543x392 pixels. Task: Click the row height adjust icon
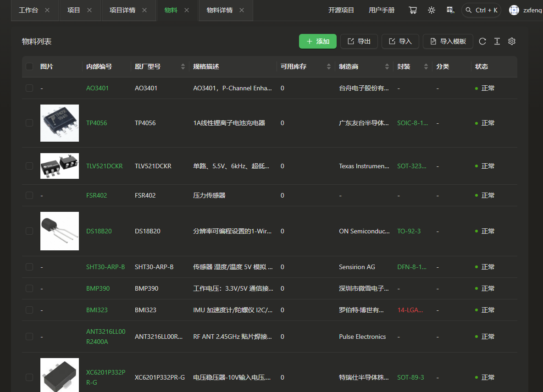[497, 41]
